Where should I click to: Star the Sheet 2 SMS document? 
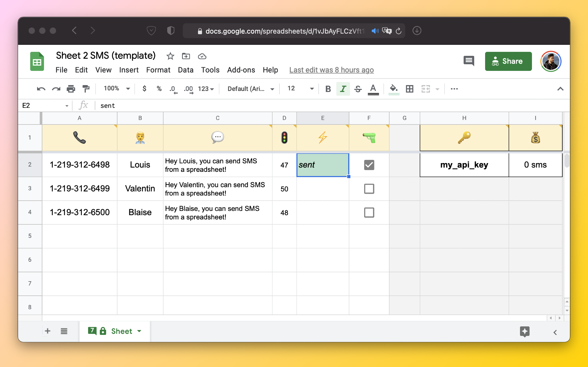(x=170, y=56)
